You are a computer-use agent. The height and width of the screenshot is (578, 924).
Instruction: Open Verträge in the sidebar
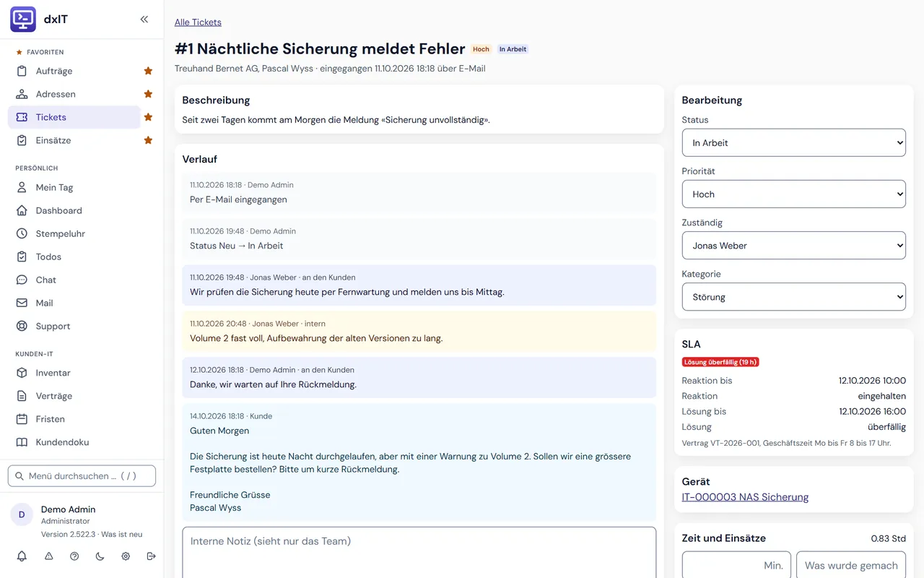(x=82, y=396)
